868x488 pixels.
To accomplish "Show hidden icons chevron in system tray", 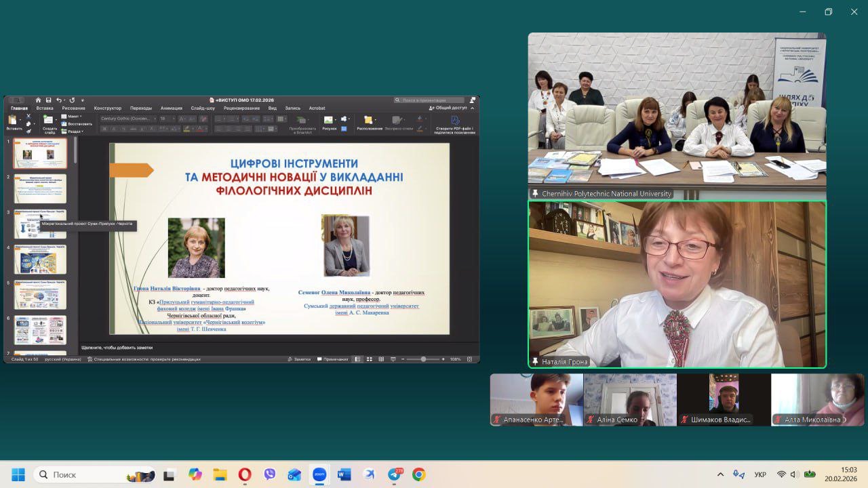I will pyautogui.click(x=720, y=474).
